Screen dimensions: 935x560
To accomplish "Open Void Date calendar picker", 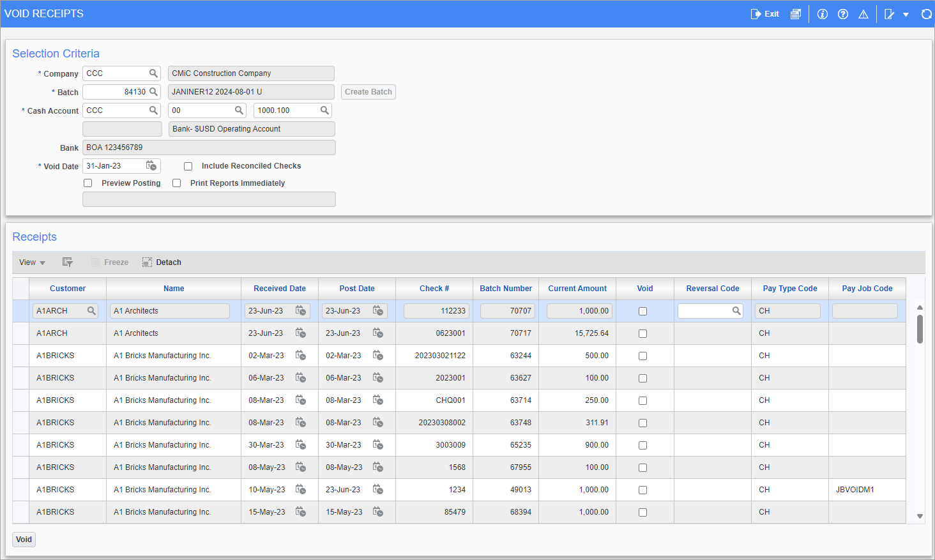I will (x=151, y=166).
